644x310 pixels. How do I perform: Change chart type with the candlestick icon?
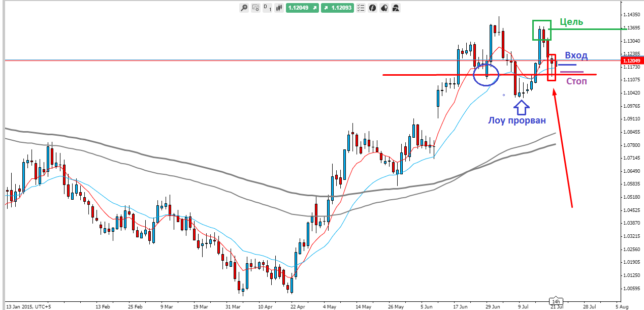279,8
